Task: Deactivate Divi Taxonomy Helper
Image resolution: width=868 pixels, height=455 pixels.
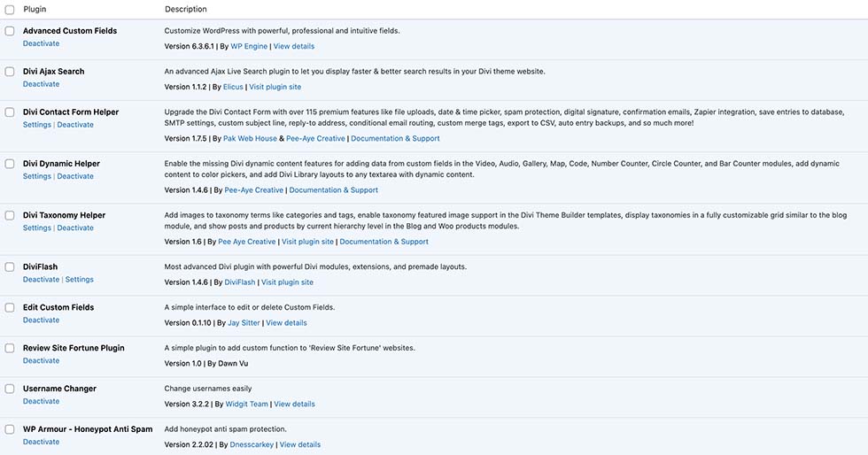Action: (x=75, y=227)
